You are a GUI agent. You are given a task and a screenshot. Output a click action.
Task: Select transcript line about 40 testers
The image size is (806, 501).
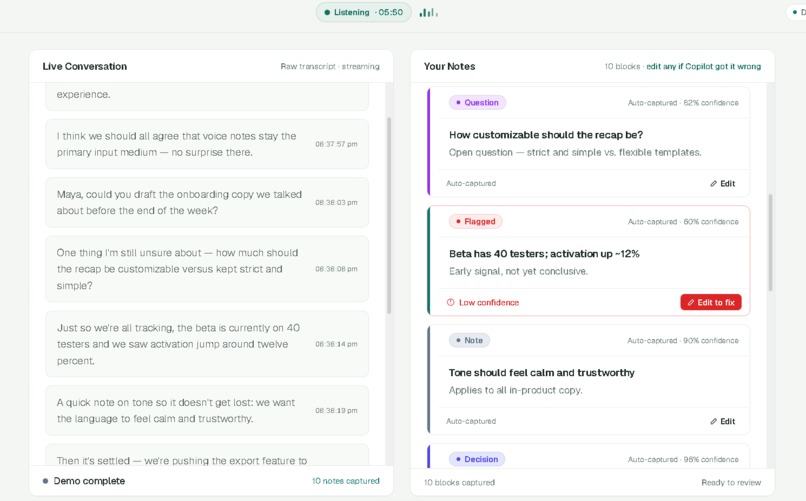pyautogui.click(x=207, y=344)
